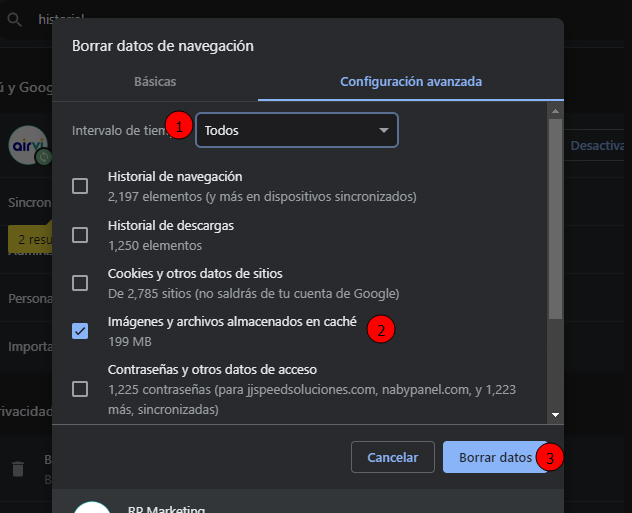Uncheck Imágenes y archivos almacenados en caché
This screenshot has height=513, width=632.
point(80,331)
